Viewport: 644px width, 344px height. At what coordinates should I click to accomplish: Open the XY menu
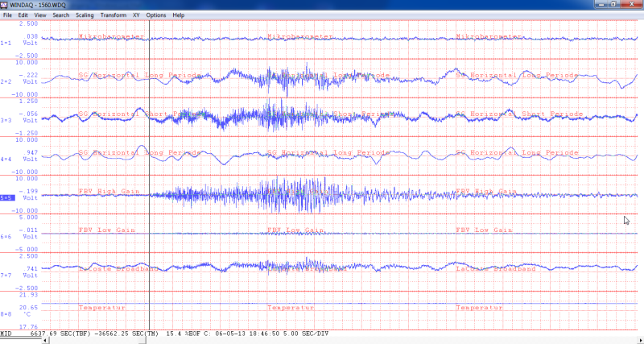138,15
